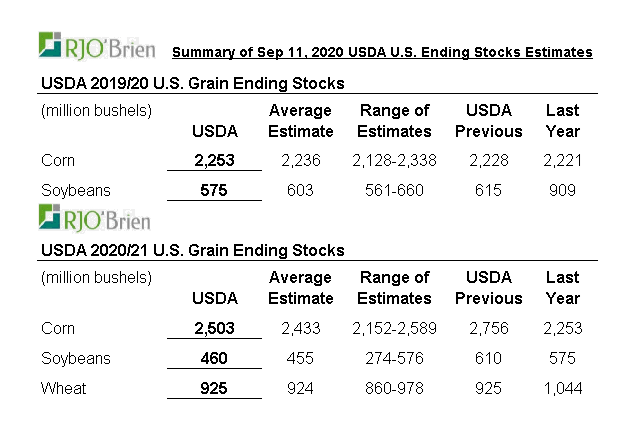The height and width of the screenshot is (430, 636).
Task: Select the 2019/20 corn range 2,128-2,338
Action: pyautogui.click(x=394, y=159)
